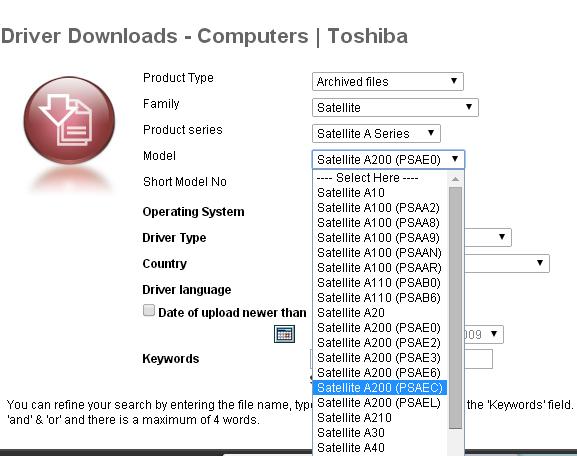The width and height of the screenshot is (577, 456).
Task: Select Satellite A100 (PSAAR) option
Action: click(380, 268)
